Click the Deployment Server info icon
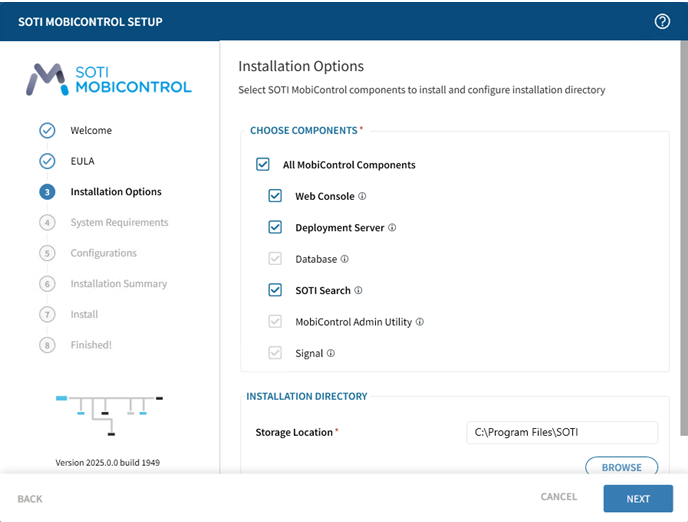 coord(392,228)
